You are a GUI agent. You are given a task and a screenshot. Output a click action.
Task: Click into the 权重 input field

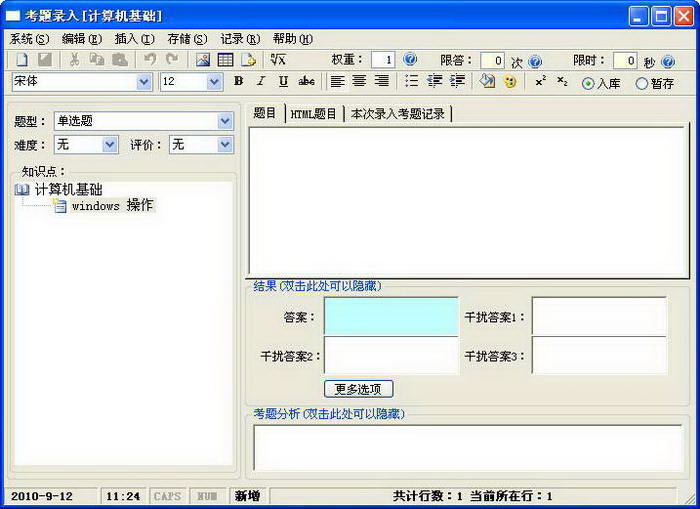(x=383, y=60)
